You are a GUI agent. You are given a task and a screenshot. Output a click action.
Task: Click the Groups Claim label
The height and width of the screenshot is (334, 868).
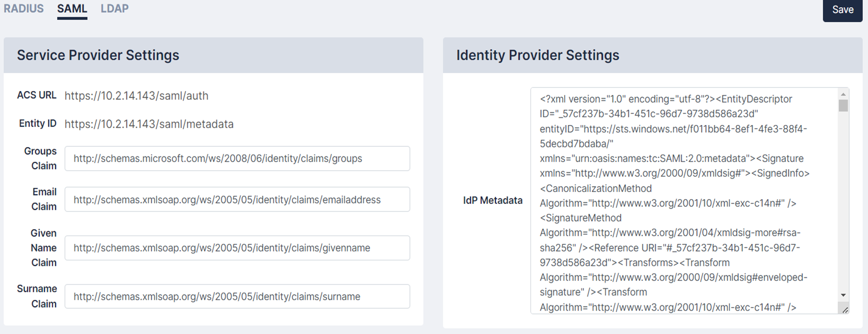tap(40, 159)
